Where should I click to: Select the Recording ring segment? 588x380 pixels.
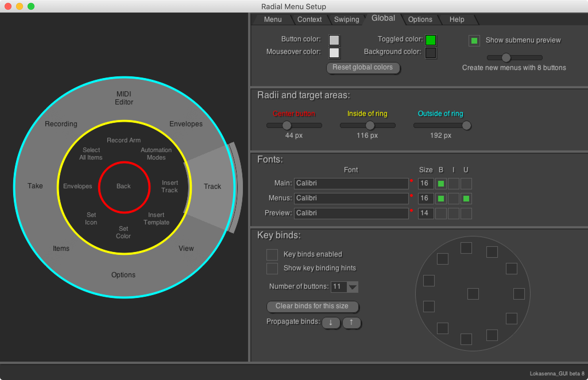pos(61,124)
